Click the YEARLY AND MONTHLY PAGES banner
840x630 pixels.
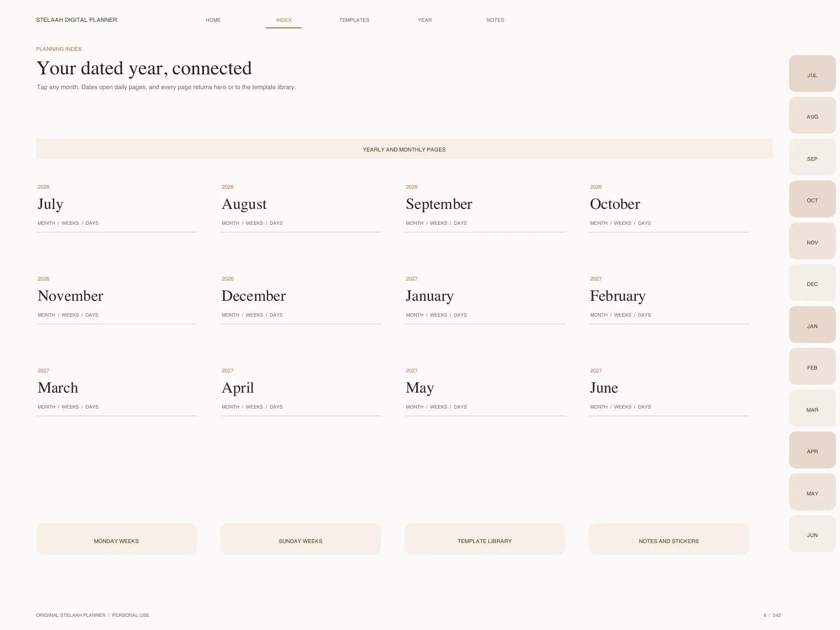tap(404, 149)
